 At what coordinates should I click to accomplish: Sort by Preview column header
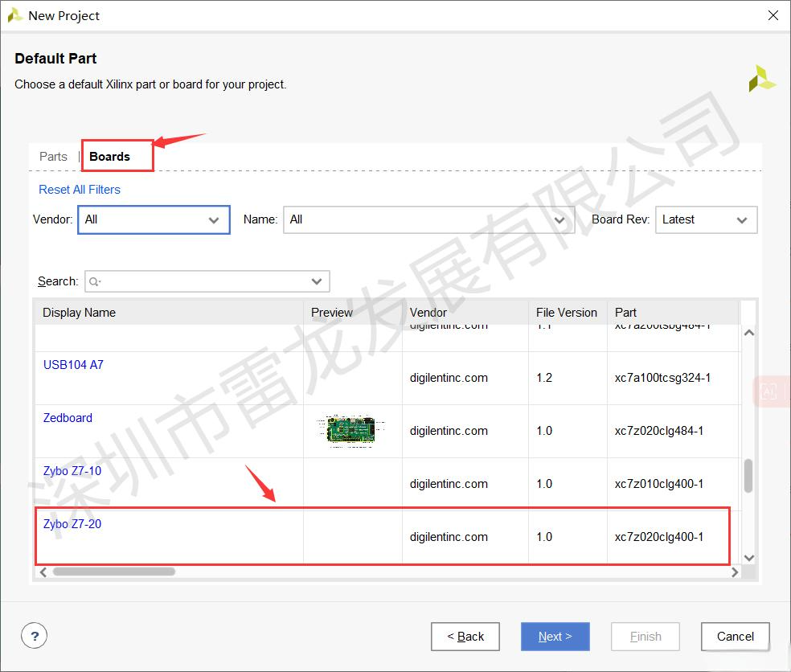(353, 313)
